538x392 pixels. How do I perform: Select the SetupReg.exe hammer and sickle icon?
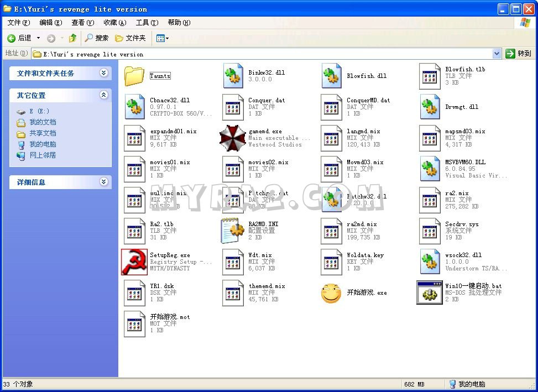coord(134,262)
